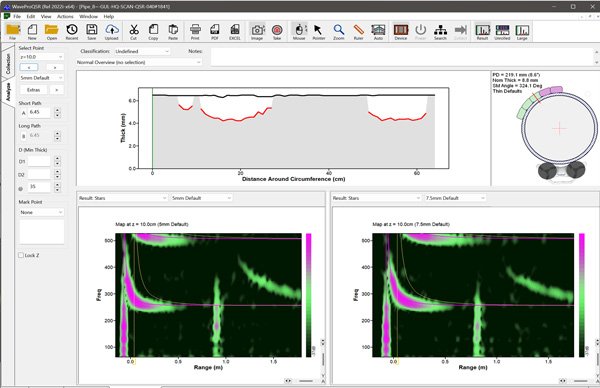Click the right plot horizontal slider

click(x=580, y=381)
